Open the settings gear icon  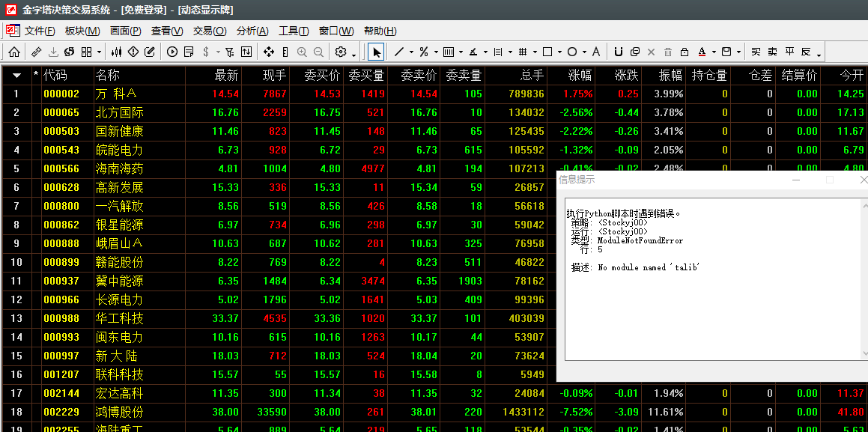(341, 52)
